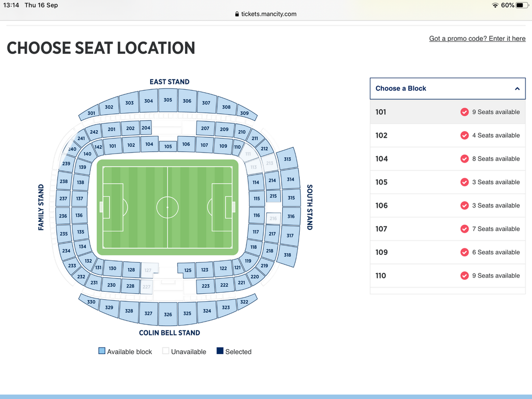Select block 315 in the South Stand

(x=291, y=198)
